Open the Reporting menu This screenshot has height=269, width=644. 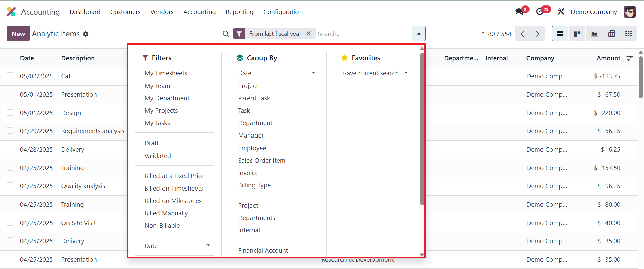[x=239, y=12]
